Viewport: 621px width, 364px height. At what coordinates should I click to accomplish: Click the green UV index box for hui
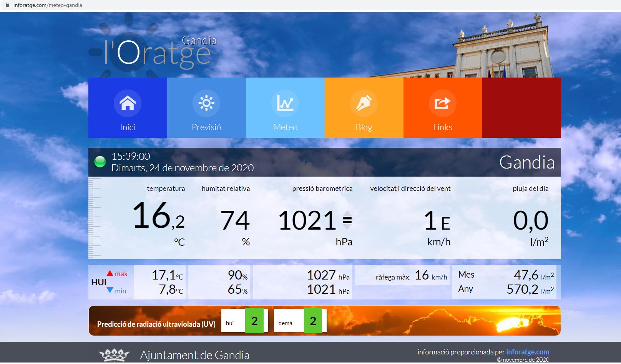pyautogui.click(x=254, y=321)
